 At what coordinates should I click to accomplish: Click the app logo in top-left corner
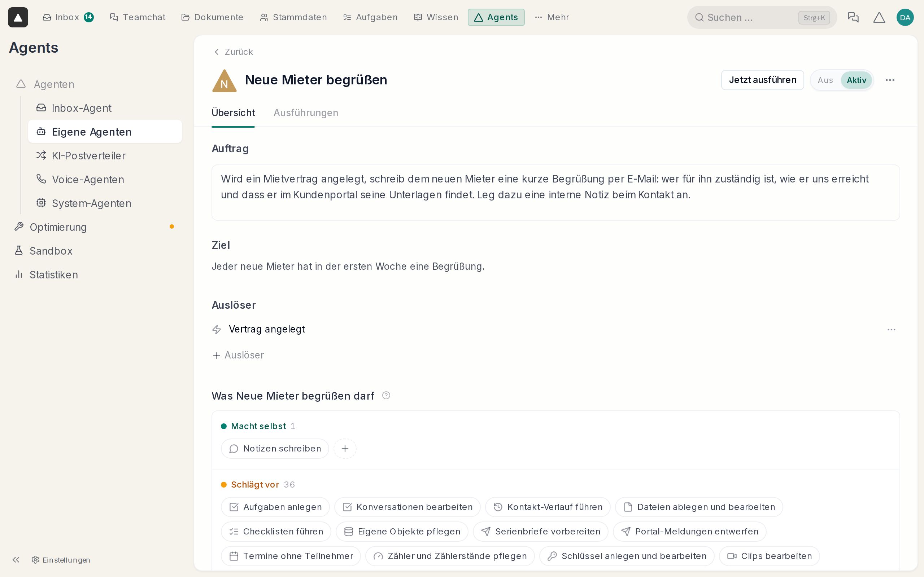coord(18,17)
